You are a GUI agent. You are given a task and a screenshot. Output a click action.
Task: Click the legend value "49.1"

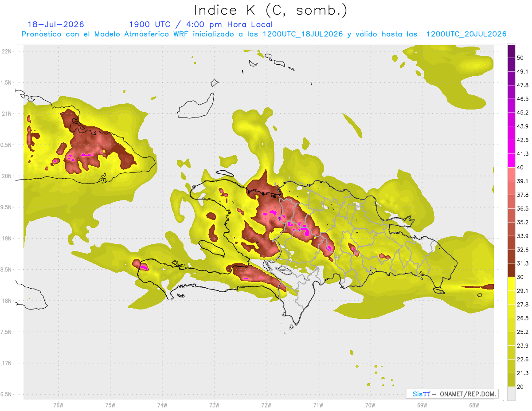pyautogui.click(x=523, y=72)
